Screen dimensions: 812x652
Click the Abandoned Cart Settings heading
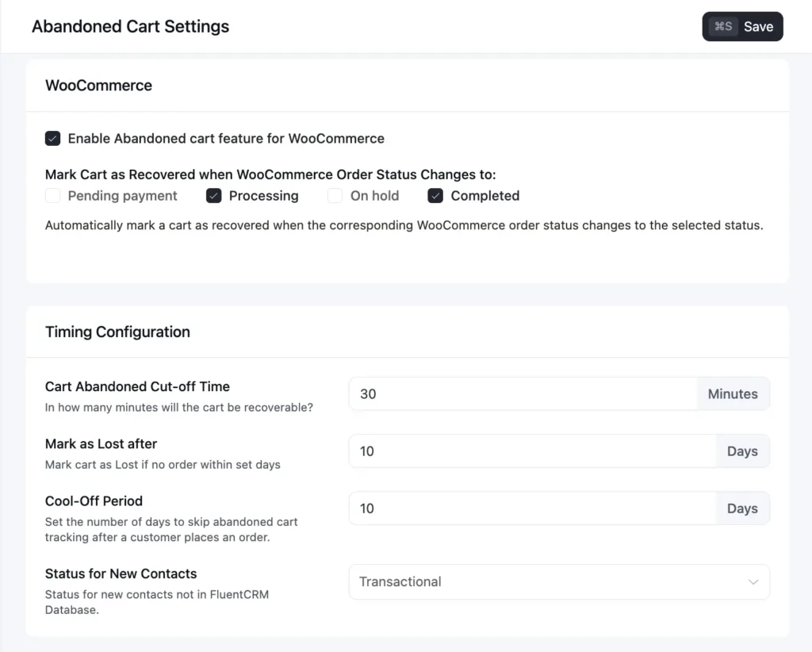[x=130, y=26]
